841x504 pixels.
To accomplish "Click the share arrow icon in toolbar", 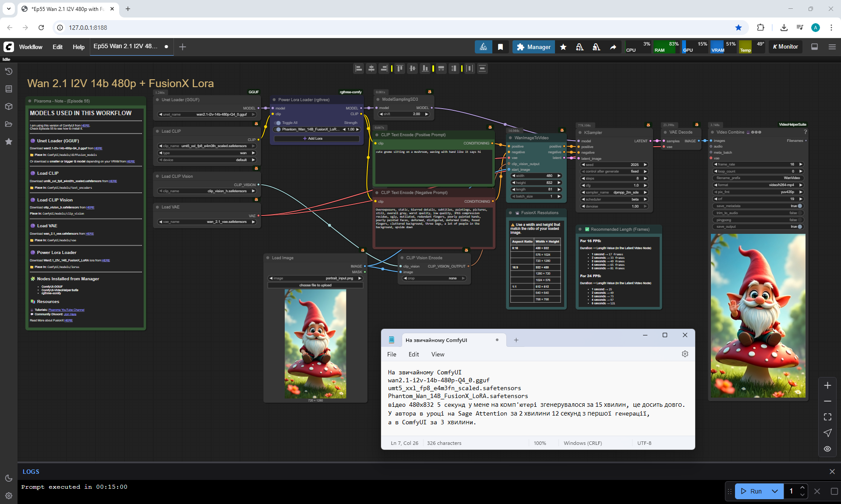I will click(x=613, y=47).
